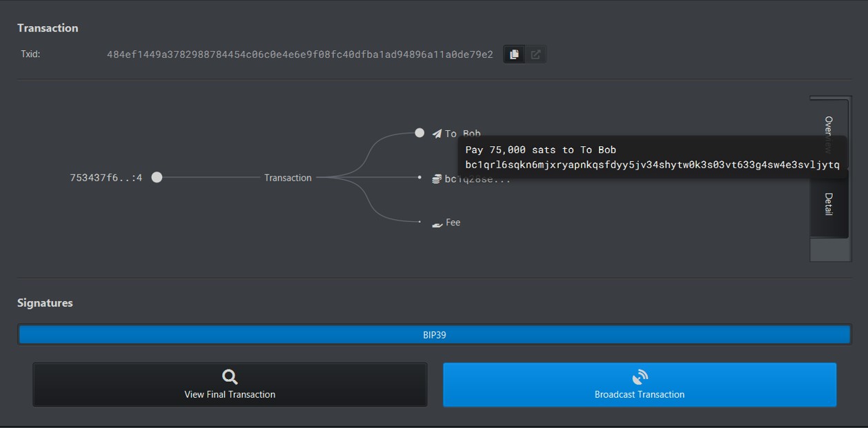
Task: Select the large output circle for To Bob
Action: 420,133
